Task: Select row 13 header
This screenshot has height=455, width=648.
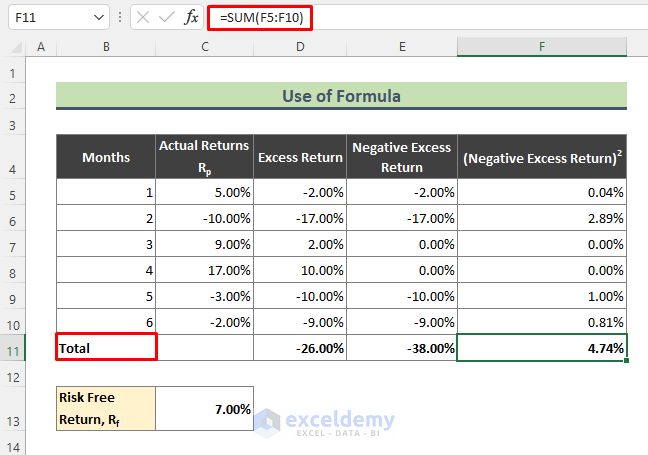Action: tap(12, 408)
